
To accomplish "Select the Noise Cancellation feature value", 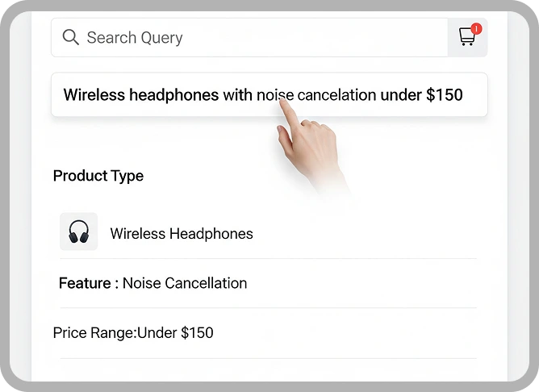I will [x=185, y=283].
